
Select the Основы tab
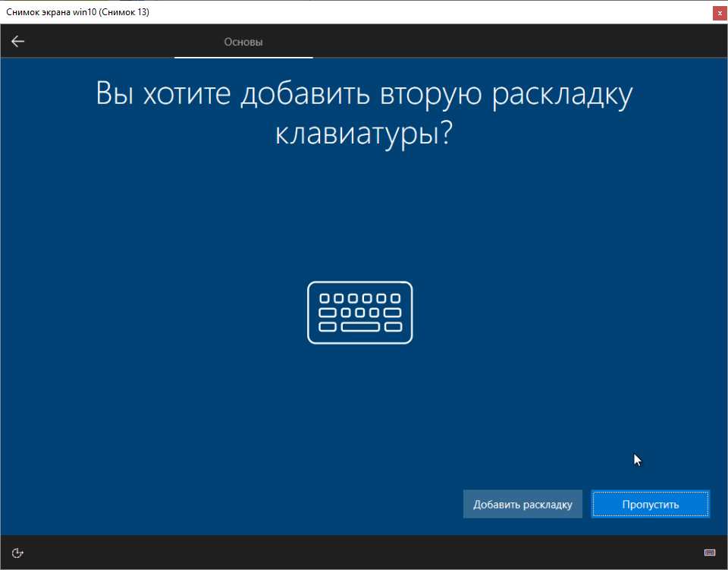[x=243, y=42]
